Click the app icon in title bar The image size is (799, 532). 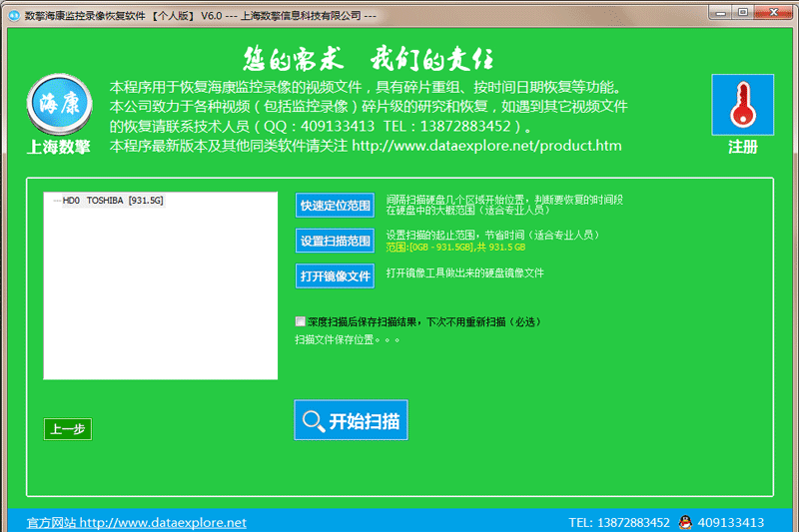point(14,15)
